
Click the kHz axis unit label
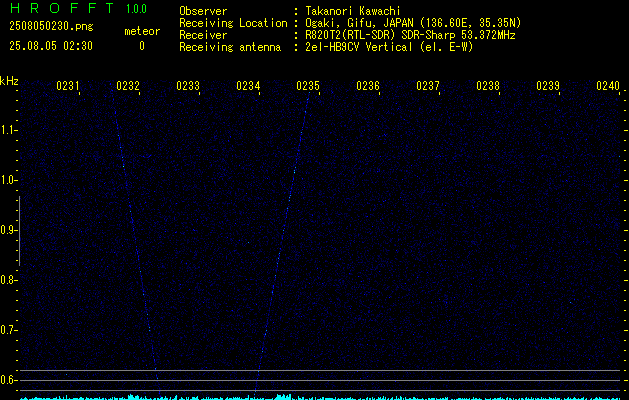point(9,81)
